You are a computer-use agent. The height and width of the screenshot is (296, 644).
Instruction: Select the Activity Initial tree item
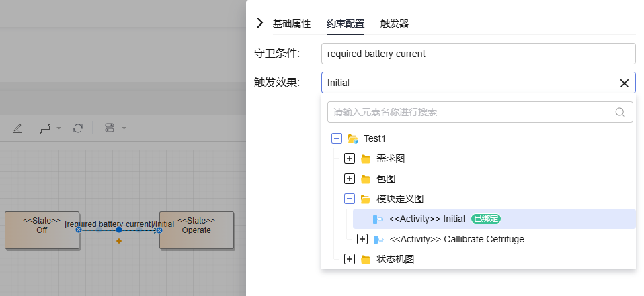pyautogui.click(x=427, y=219)
